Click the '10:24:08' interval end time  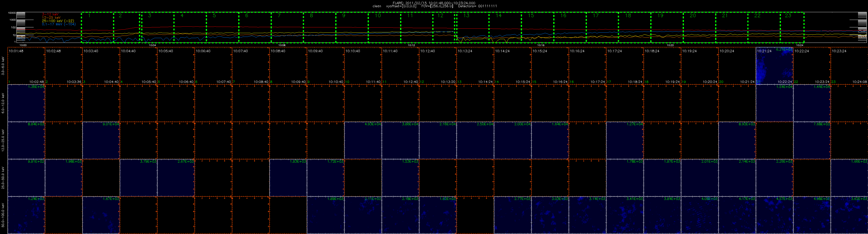(x=859, y=82)
